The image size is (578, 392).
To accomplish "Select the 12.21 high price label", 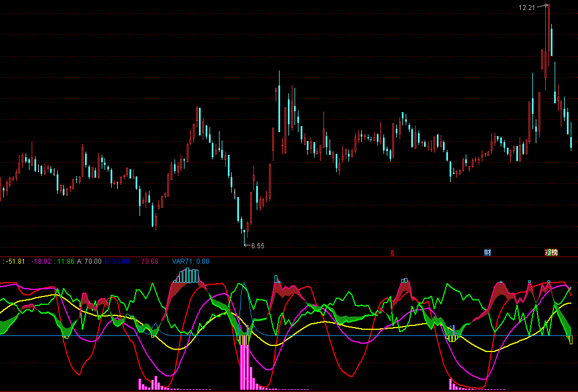I will (x=526, y=7).
